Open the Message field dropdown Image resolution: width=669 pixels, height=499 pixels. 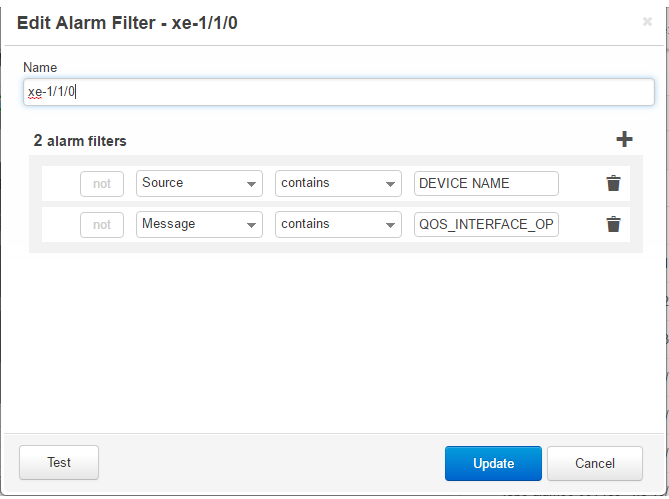[199, 224]
